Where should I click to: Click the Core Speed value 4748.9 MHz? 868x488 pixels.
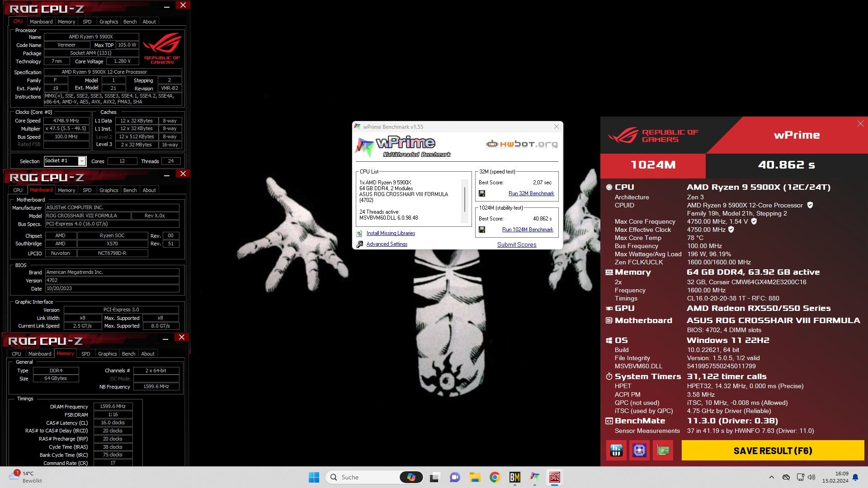coord(66,121)
